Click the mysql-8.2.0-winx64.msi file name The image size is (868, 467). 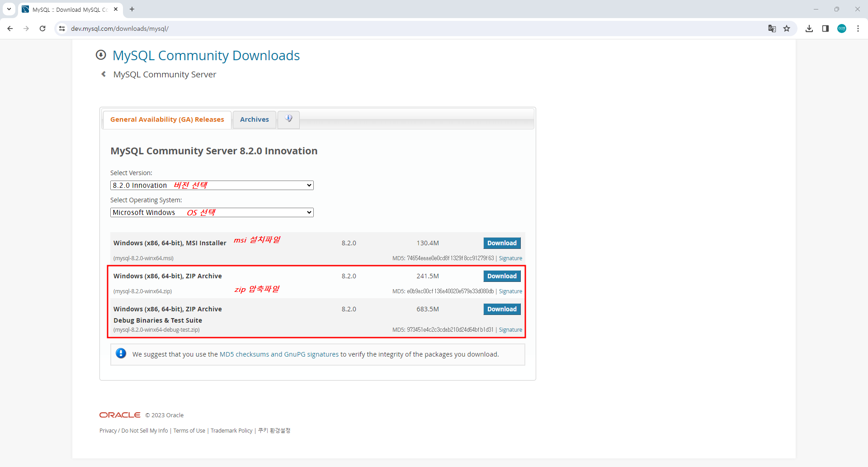pos(143,258)
